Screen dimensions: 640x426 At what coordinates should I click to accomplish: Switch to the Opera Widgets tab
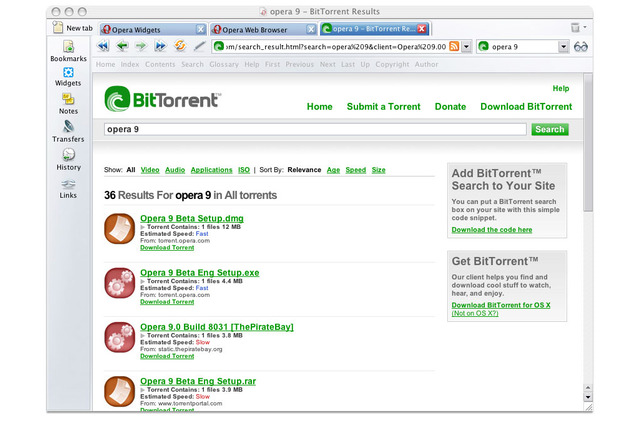point(153,29)
